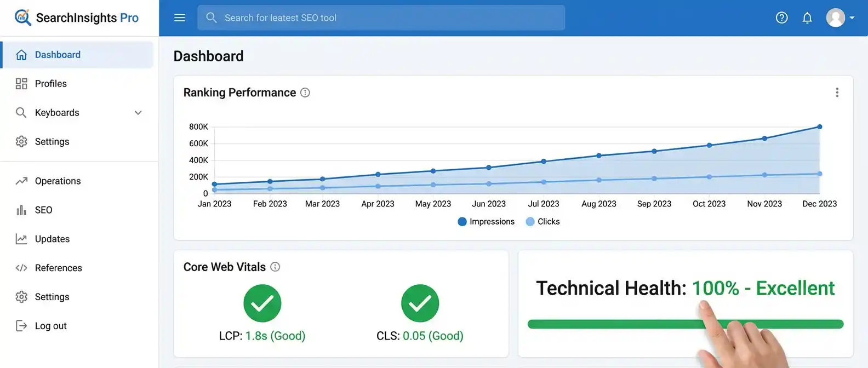
Task: Open Ranking Performance three-dot options menu
Action: (x=837, y=93)
